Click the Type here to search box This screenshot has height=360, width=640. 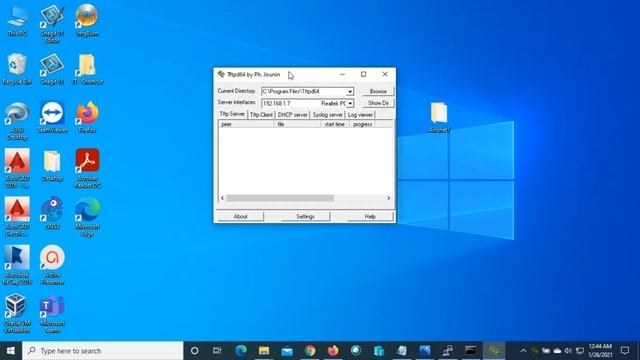pyautogui.click(x=102, y=351)
